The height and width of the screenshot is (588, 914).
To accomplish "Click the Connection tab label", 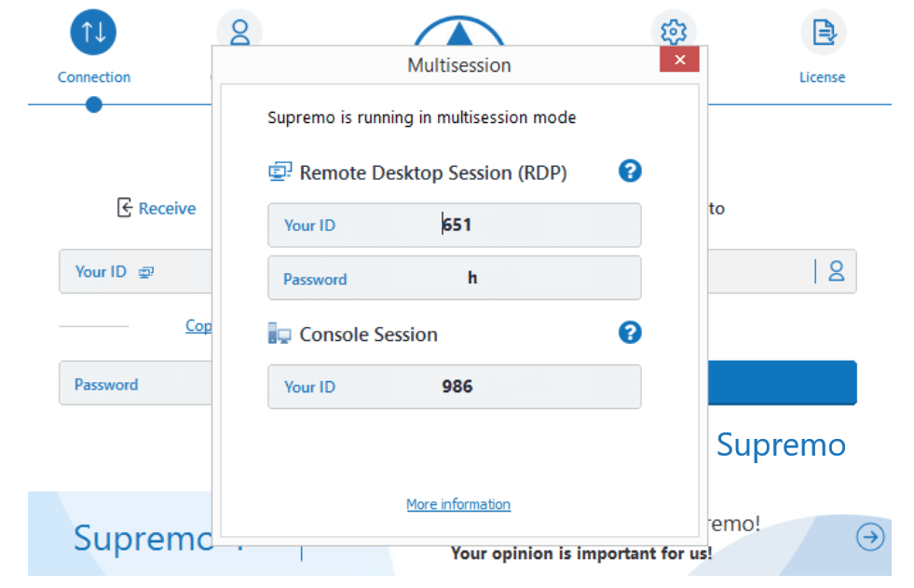I will click(x=94, y=77).
